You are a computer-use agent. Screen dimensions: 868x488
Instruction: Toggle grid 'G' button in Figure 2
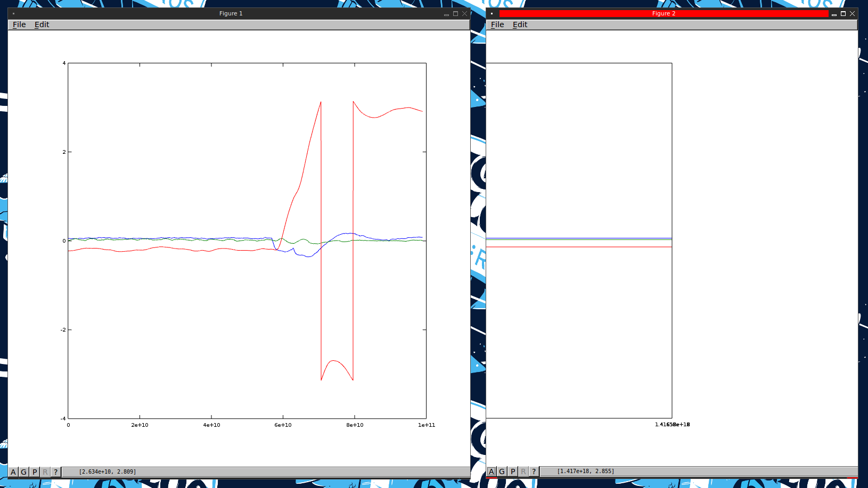tap(502, 472)
